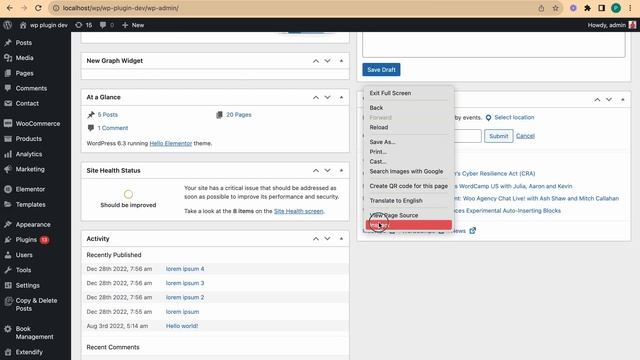Choose Create QR code for this page
640x360 pixels.
tap(409, 186)
